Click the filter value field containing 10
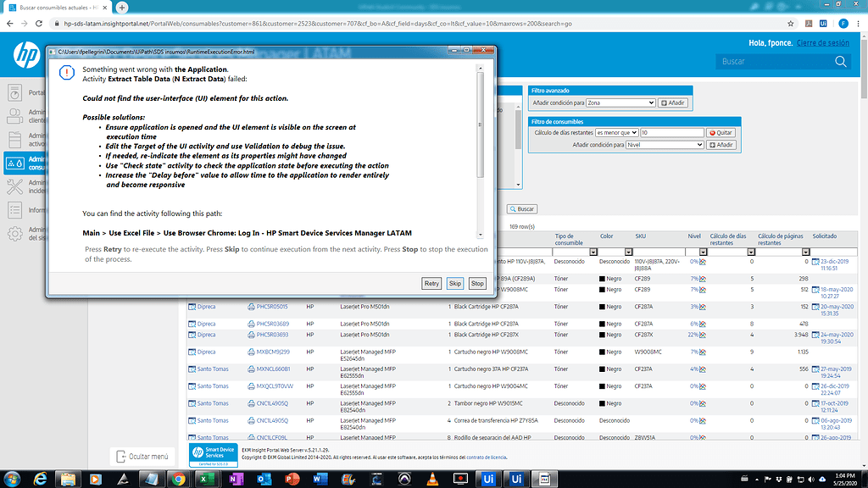Viewport: 868px width, 488px height. click(674, 132)
